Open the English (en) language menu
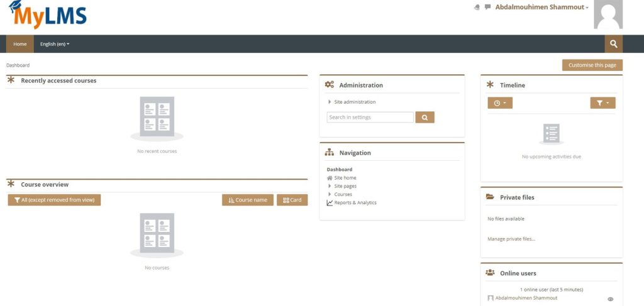 (55, 44)
